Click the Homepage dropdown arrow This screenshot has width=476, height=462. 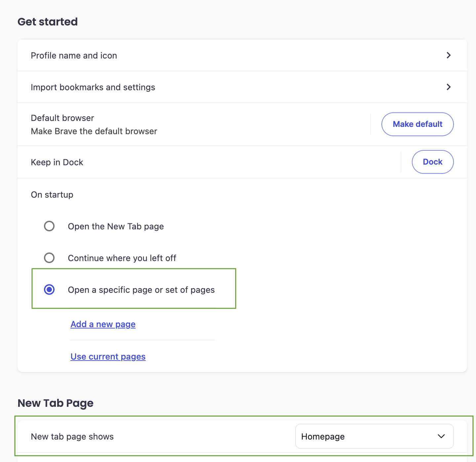[441, 436]
